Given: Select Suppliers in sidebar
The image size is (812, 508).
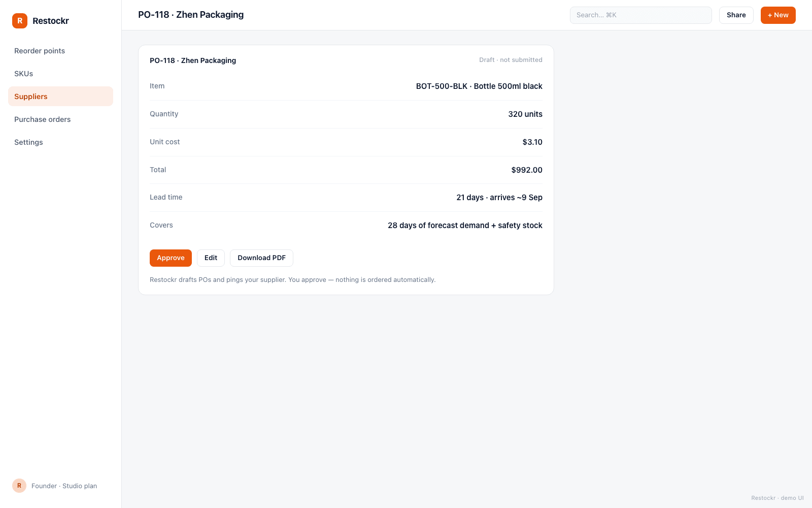Looking at the screenshot, I should (x=60, y=97).
